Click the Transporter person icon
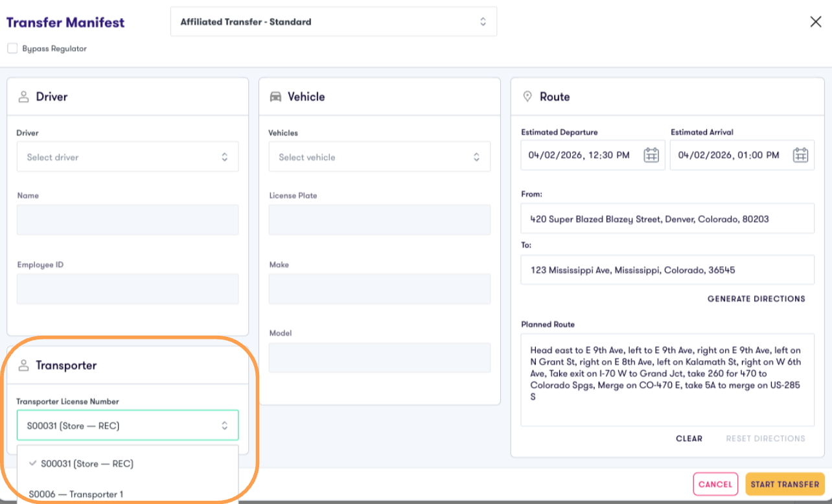Viewport: 832px width, 504px height. pos(24,365)
